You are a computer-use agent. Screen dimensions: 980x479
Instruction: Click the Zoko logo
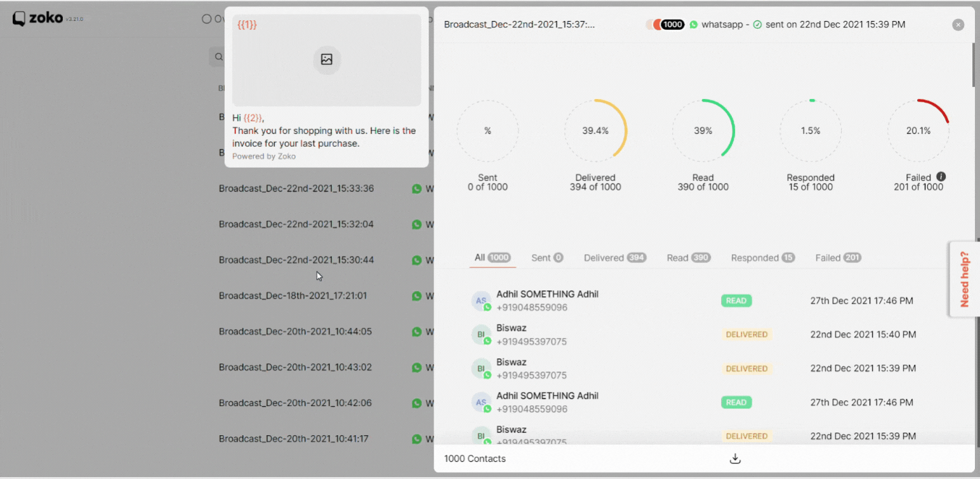pos(38,18)
